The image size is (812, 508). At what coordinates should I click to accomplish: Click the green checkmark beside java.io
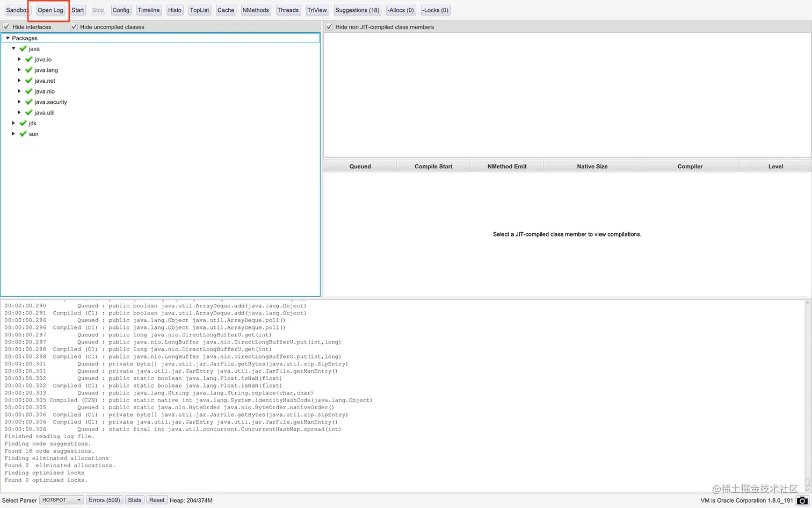pyautogui.click(x=29, y=59)
